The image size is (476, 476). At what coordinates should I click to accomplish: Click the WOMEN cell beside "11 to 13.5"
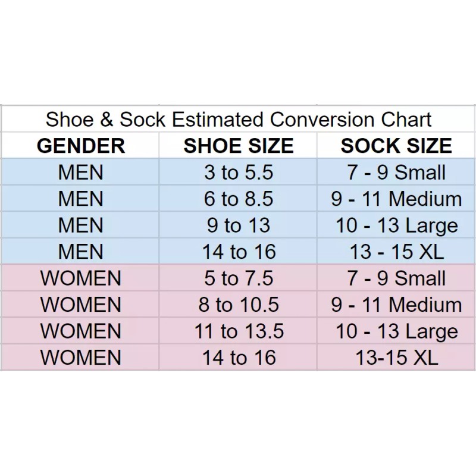[81, 331]
